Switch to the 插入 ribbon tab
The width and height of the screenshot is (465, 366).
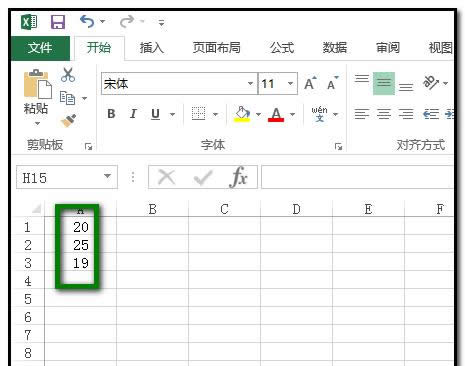(152, 48)
